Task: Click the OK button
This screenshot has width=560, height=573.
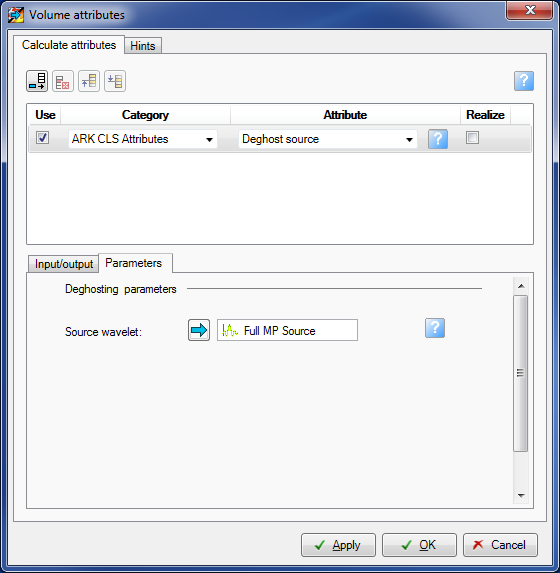Action: pos(419,545)
